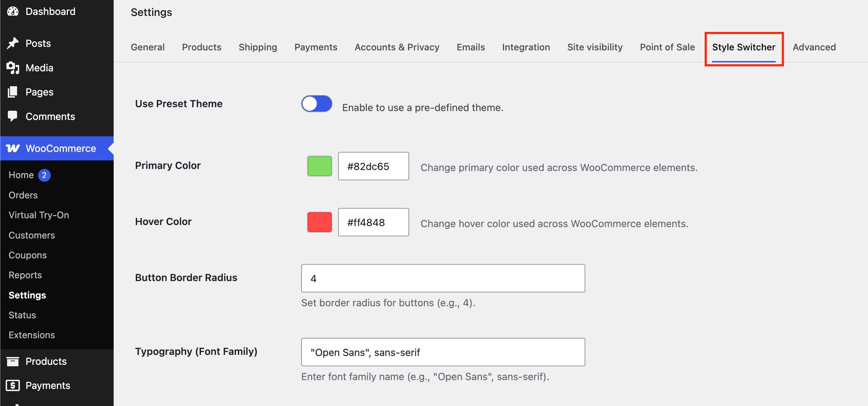Click the Pages icon in sidebar
Viewport: 868px width, 406px height.
click(13, 92)
